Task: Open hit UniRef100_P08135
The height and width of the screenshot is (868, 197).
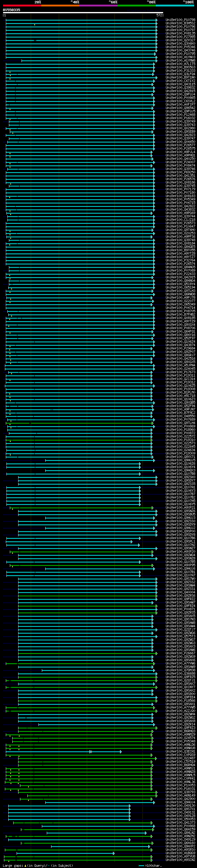Action: 180,33
